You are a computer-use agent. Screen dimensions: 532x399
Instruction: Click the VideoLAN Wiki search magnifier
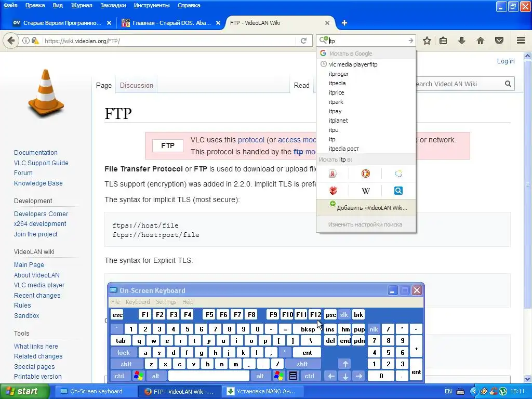pyautogui.click(x=508, y=84)
